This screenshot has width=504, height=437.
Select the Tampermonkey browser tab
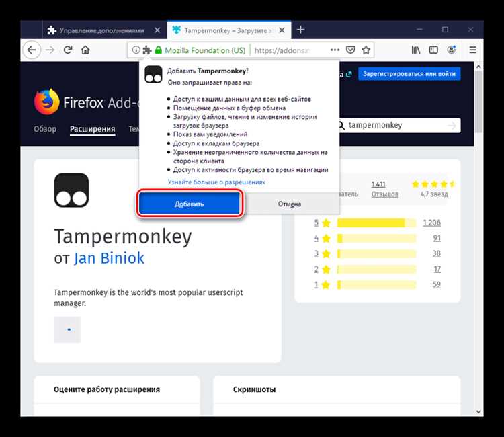click(229, 30)
